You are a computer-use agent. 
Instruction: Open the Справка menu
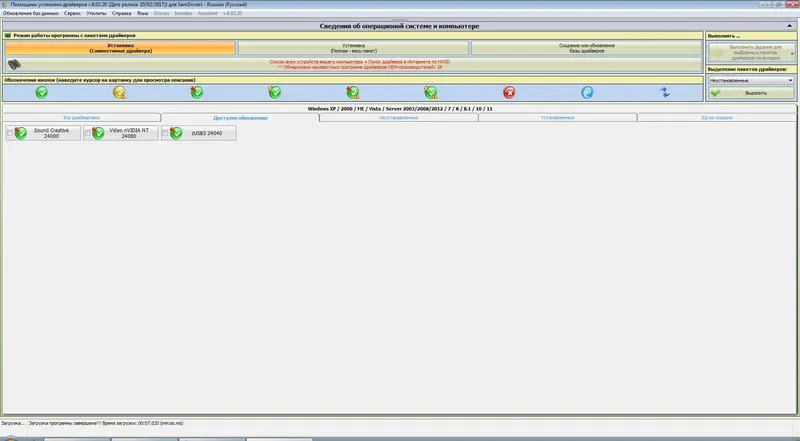[121, 13]
